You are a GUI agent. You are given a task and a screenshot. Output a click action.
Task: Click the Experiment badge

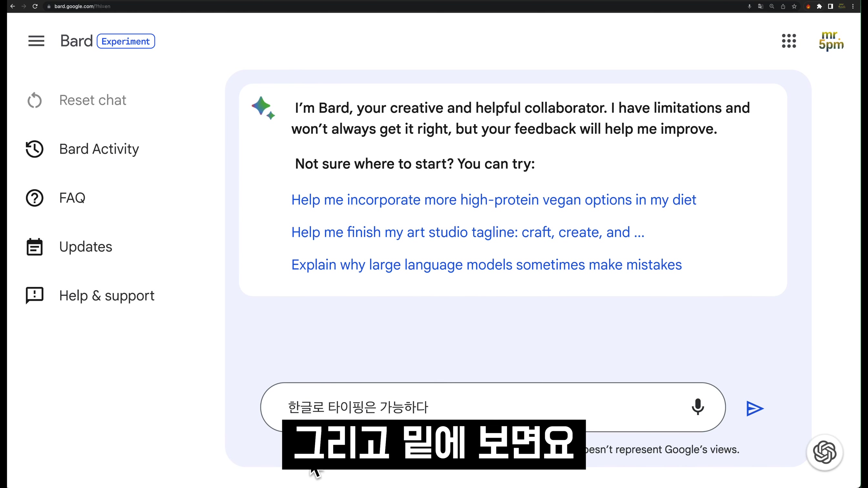coord(126,41)
